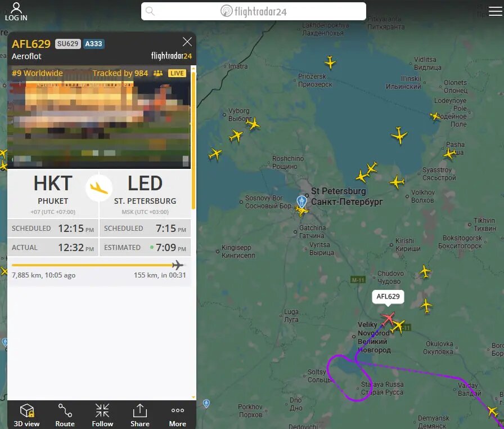The height and width of the screenshot is (429, 504).
Task: Click the yellow departure plane icon between HKT and LED
Action: coord(99,188)
